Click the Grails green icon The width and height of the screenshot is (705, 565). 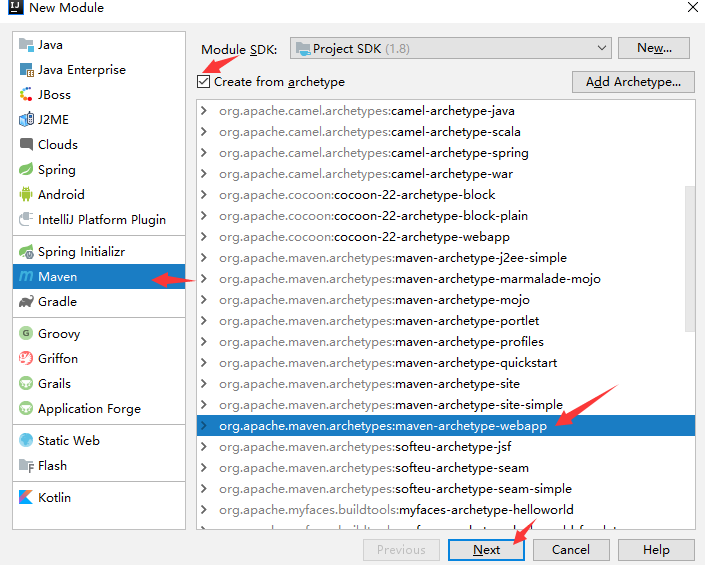(26, 383)
